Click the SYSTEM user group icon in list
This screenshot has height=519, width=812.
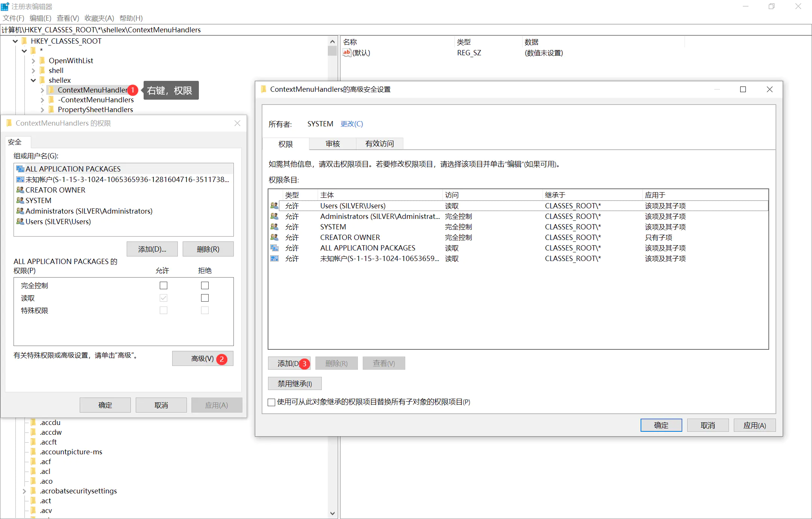(20, 200)
